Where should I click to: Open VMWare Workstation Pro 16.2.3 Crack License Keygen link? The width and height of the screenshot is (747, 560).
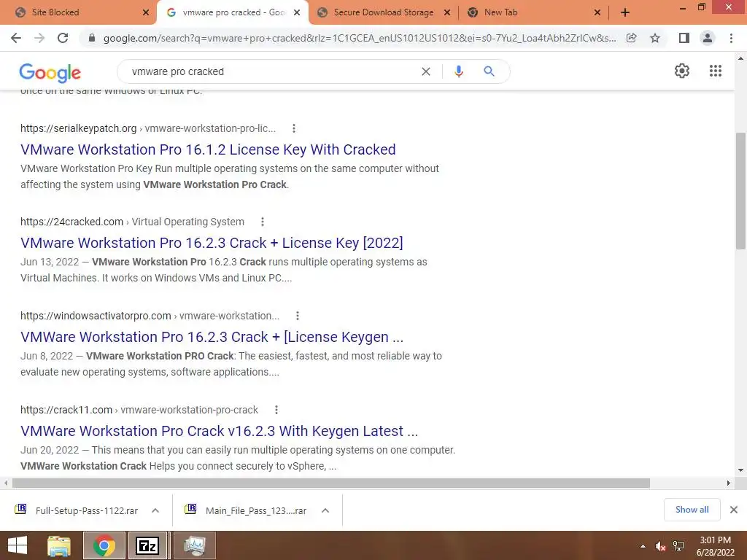(212, 337)
